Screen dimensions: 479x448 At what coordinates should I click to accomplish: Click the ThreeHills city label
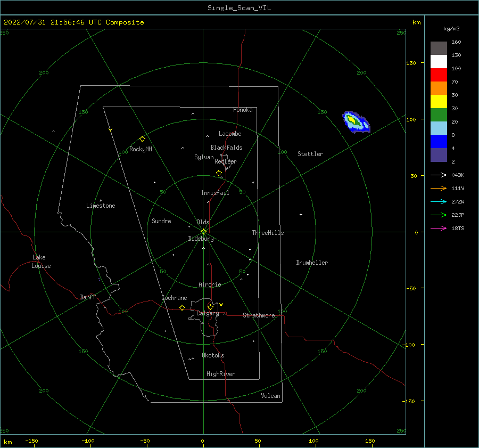(x=268, y=233)
